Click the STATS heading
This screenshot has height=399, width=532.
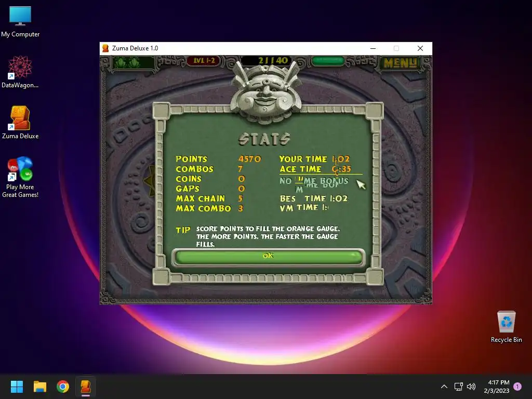pos(264,139)
